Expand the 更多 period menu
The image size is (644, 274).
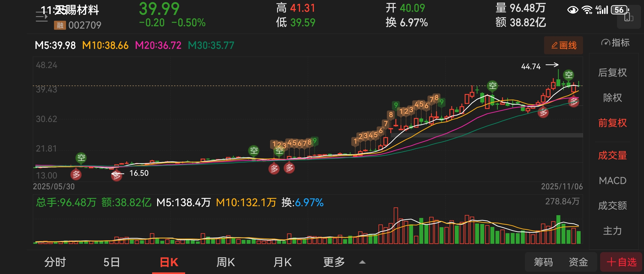(334, 262)
